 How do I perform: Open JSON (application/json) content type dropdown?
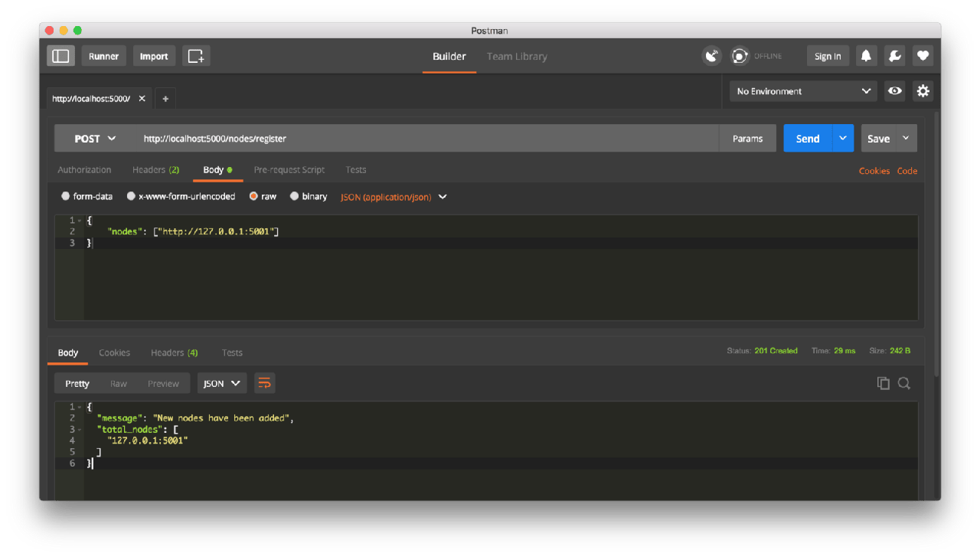pyautogui.click(x=393, y=197)
